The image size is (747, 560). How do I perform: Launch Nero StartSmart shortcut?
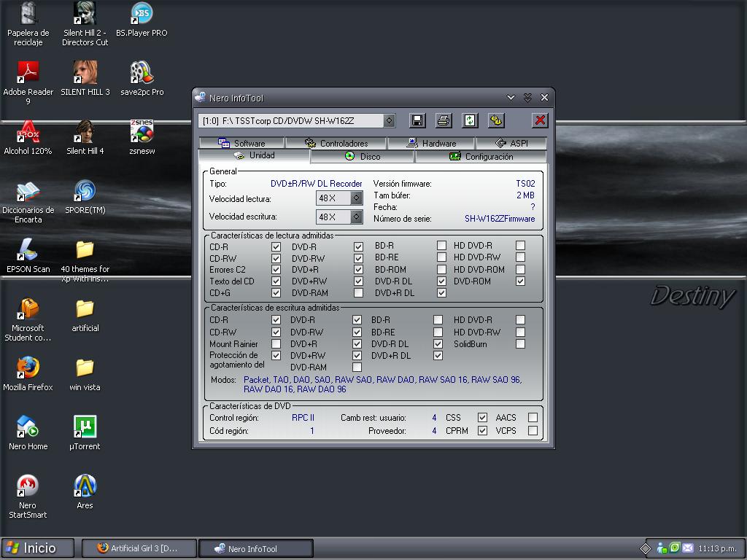tap(28, 496)
